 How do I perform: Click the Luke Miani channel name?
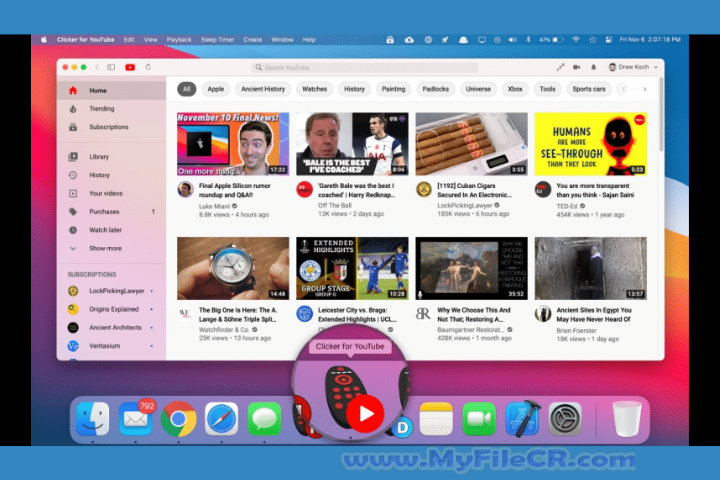point(214,206)
